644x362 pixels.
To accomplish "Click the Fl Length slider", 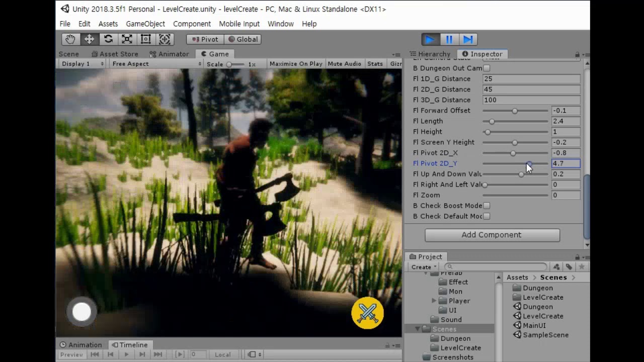I will pyautogui.click(x=515, y=121).
